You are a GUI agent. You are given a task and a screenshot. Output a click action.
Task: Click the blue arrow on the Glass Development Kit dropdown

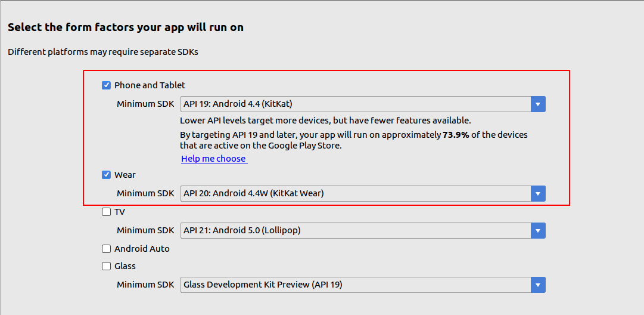538,285
